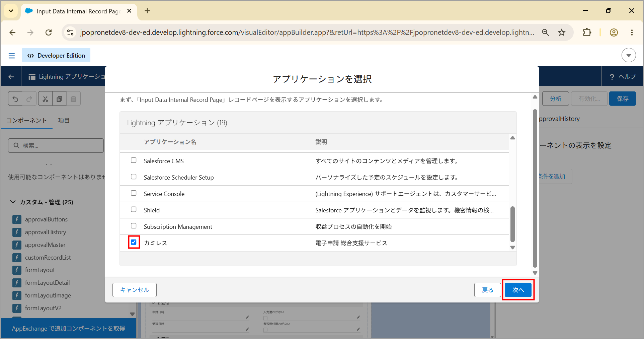Viewport: 644px width, 339px height.
Task: Click the app table scrollbar thumb
Action: pos(512,224)
